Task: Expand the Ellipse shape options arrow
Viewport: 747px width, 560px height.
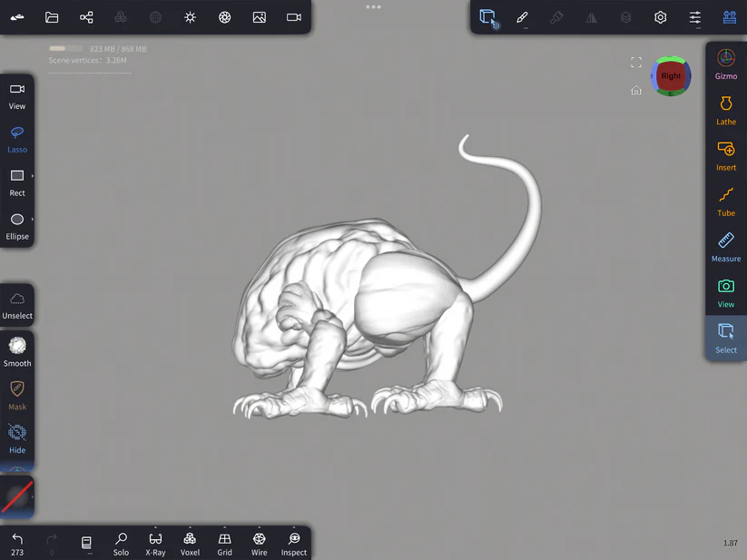Action: 33,219
